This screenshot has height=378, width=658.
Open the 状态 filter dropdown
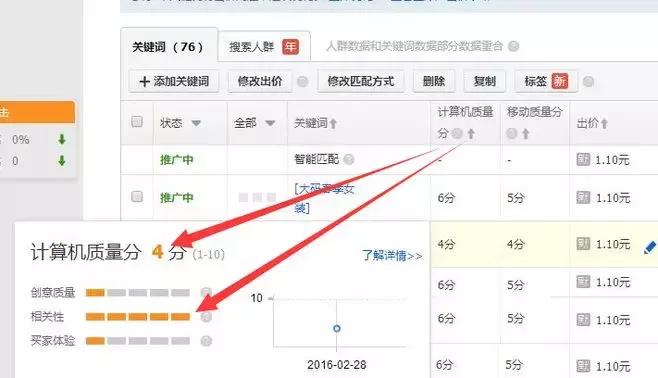(196, 123)
